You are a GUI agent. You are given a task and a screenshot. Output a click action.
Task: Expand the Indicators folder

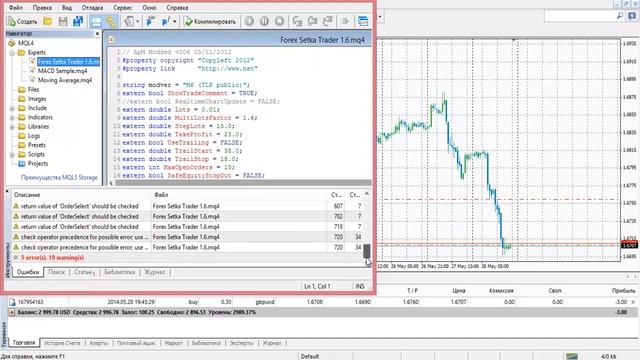12,118
